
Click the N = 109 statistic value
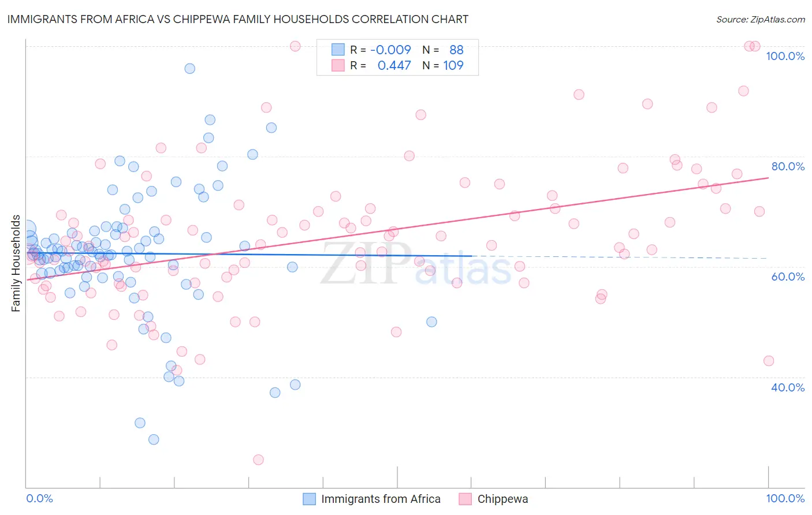point(443,65)
